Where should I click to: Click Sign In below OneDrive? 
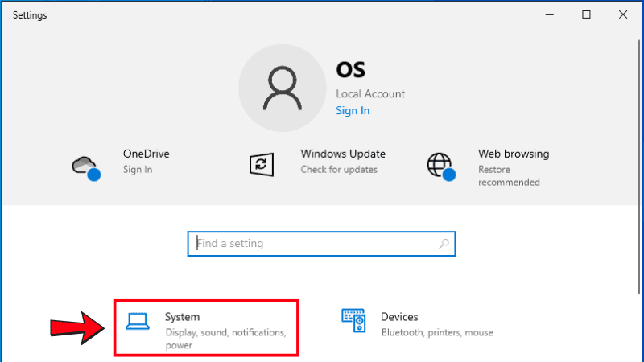(x=138, y=170)
